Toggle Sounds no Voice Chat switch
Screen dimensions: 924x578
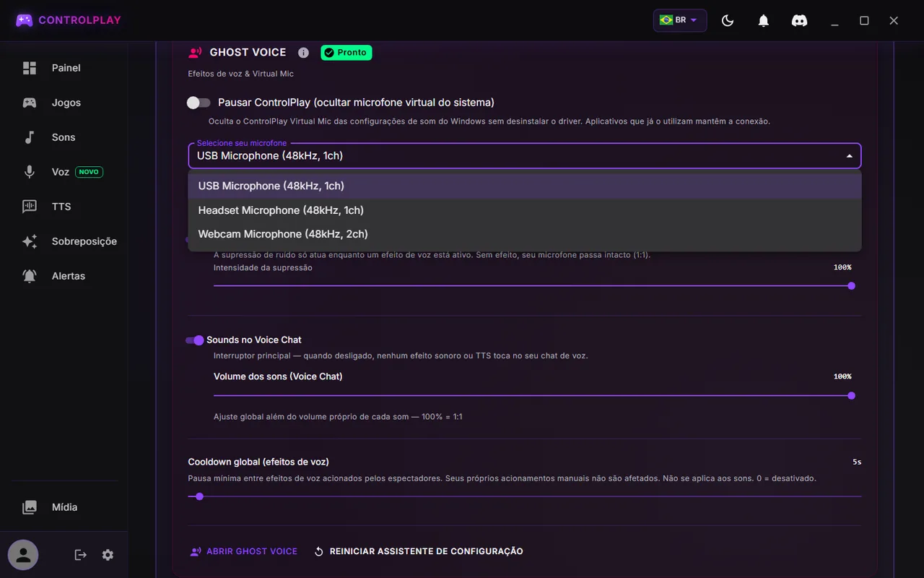[195, 340]
